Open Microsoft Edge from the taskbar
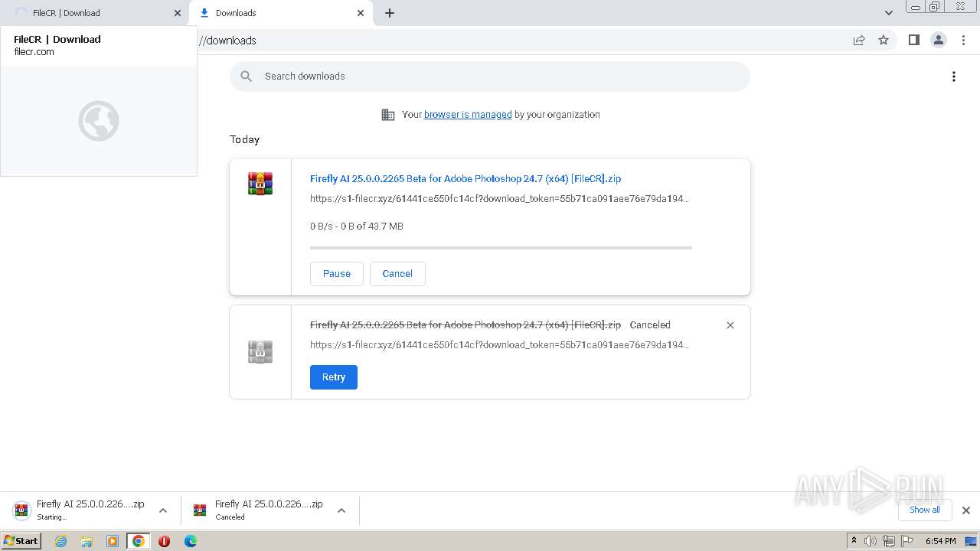Image resolution: width=980 pixels, height=551 pixels. tap(191, 541)
